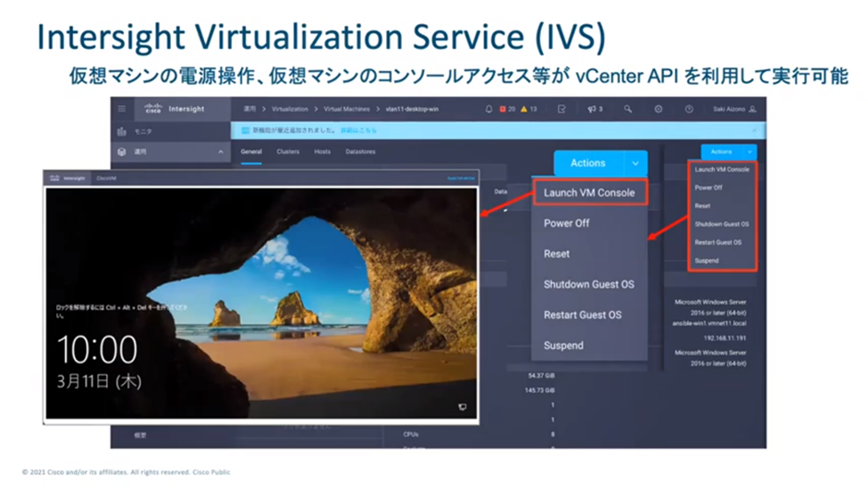
Task: Open the help question mark icon
Action: tap(689, 109)
